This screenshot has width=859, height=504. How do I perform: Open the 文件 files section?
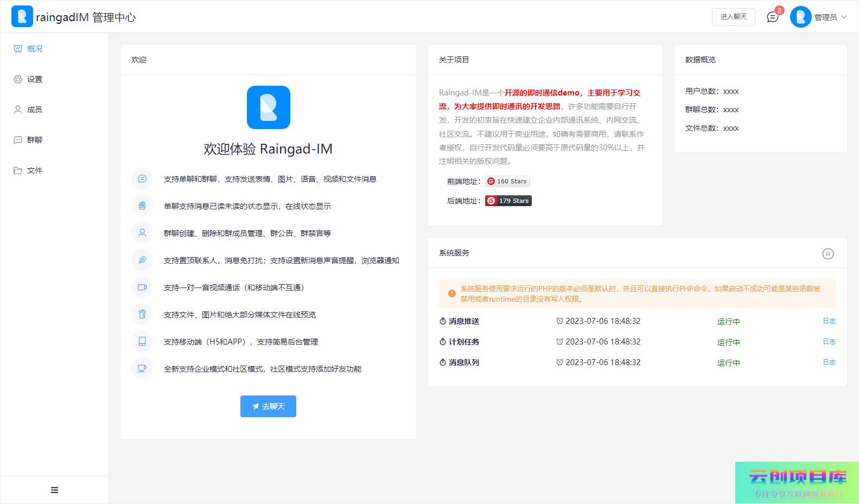point(34,170)
